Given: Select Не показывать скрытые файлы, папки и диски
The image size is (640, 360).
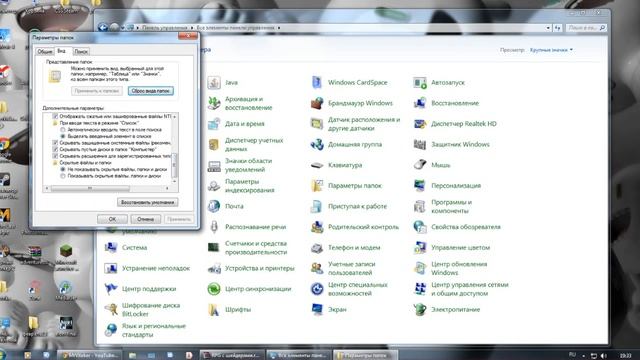Looking at the screenshot, I should click(x=63, y=169).
